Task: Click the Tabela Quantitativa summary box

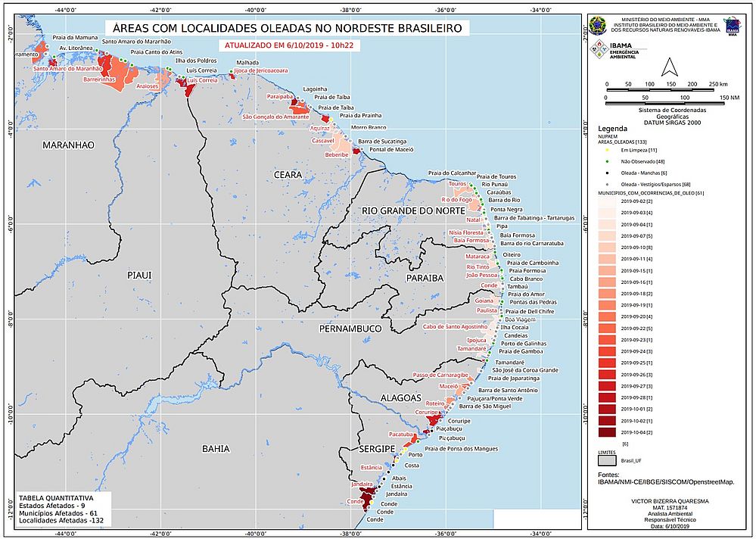Action: (x=64, y=510)
